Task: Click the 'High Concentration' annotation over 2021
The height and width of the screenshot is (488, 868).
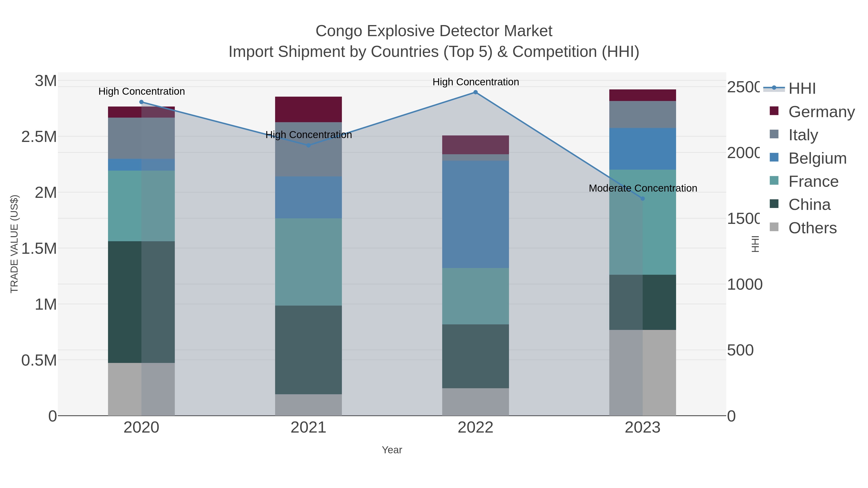Action: (309, 135)
